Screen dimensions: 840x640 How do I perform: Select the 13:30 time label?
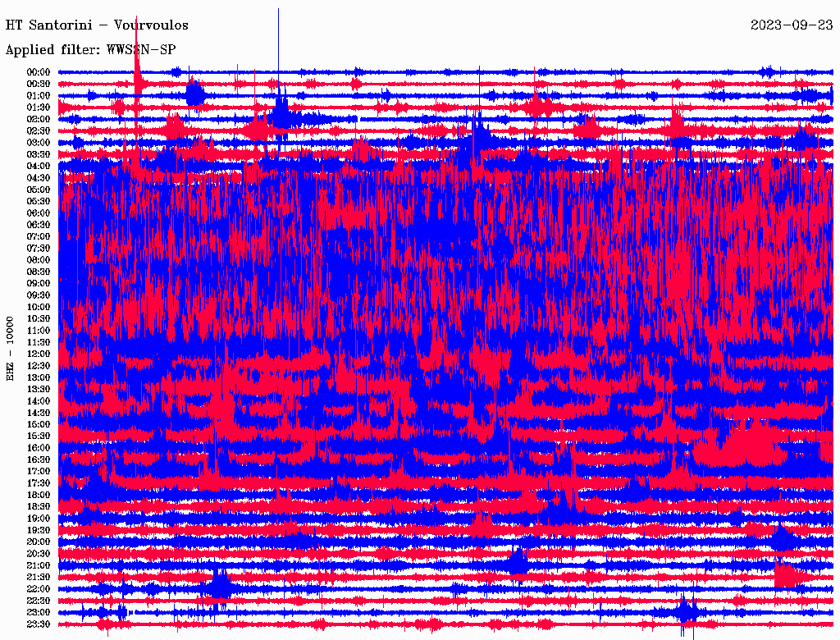click(38, 389)
